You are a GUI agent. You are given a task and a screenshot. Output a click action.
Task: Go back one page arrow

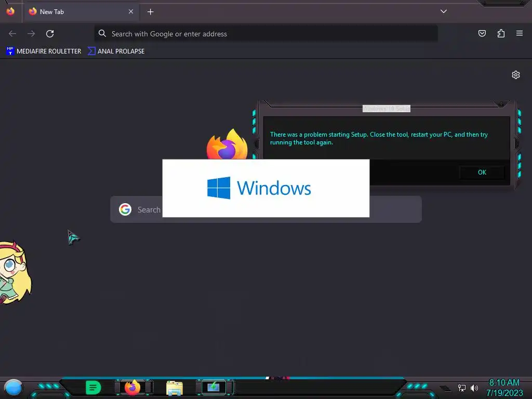point(12,34)
